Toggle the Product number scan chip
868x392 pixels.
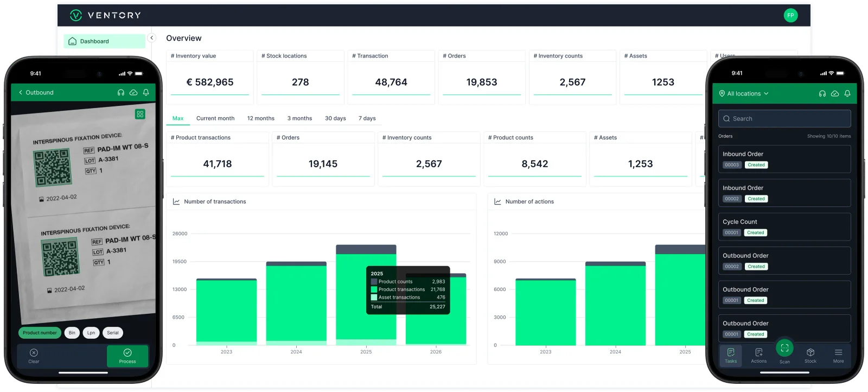pos(40,333)
